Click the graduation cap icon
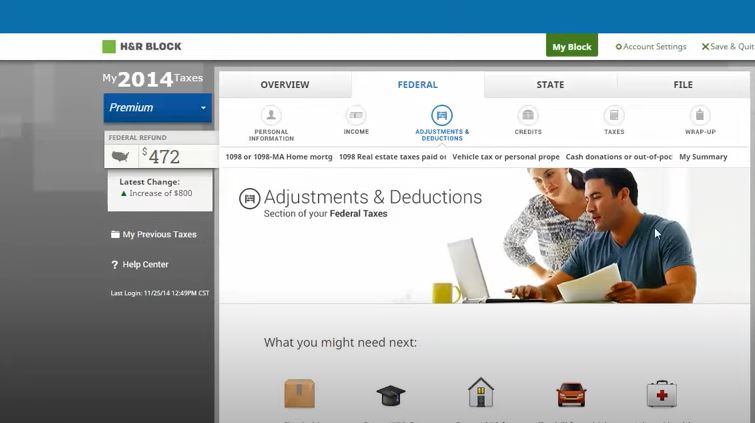This screenshot has height=423, width=755. [391, 396]
